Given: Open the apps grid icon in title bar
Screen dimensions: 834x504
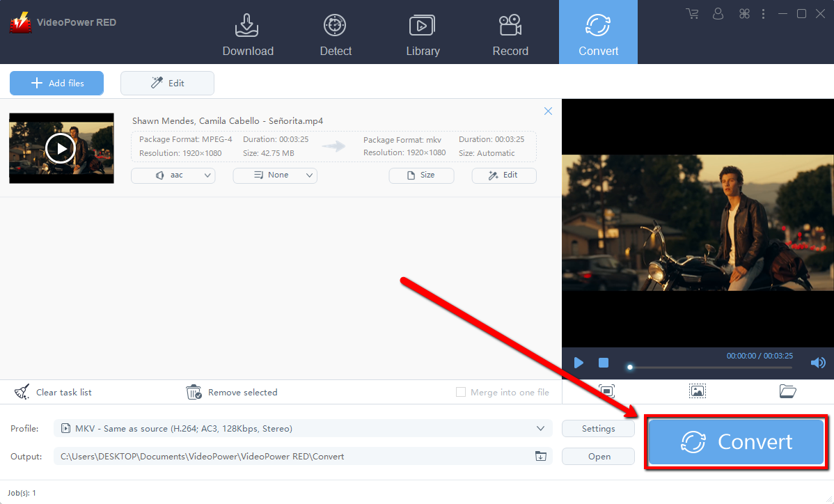Looking at the screenshot, I should pyautogui.click(x=743, y=13).
